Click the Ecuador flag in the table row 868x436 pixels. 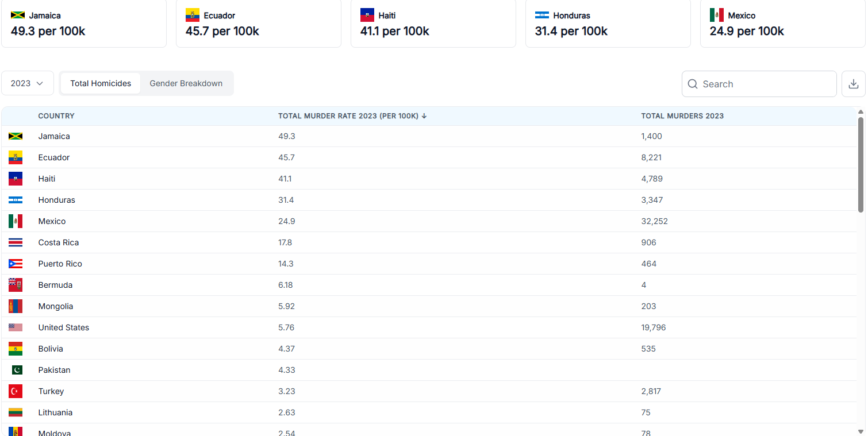point(16,157)
